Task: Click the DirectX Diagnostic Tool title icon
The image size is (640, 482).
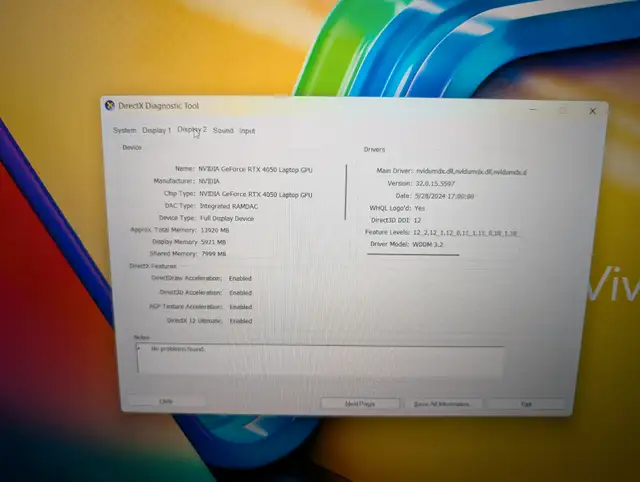Action: click(x=109, y=105)
